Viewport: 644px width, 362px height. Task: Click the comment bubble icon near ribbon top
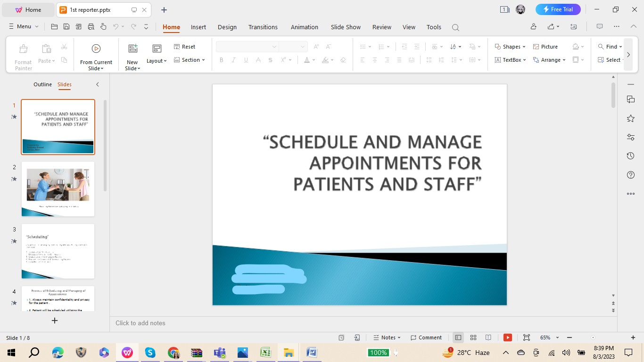coord(600,27)
